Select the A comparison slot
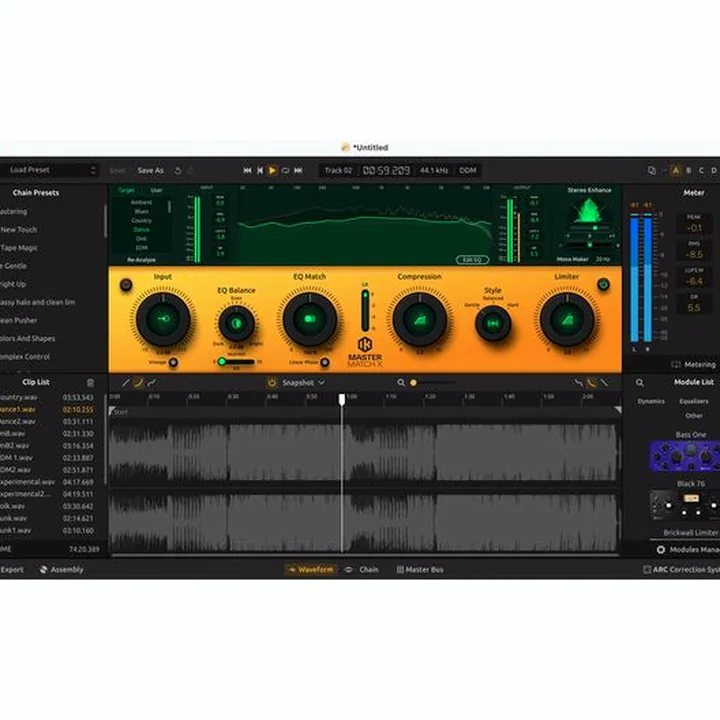Screen dimensions: 720x720 [x=675, y=170]
